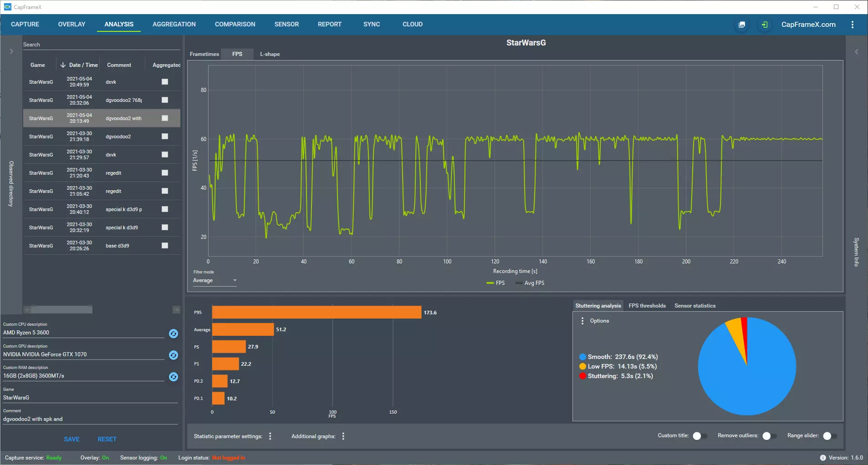Open the three-dot menu in top header
868x465 pixels.
point(853,25)
